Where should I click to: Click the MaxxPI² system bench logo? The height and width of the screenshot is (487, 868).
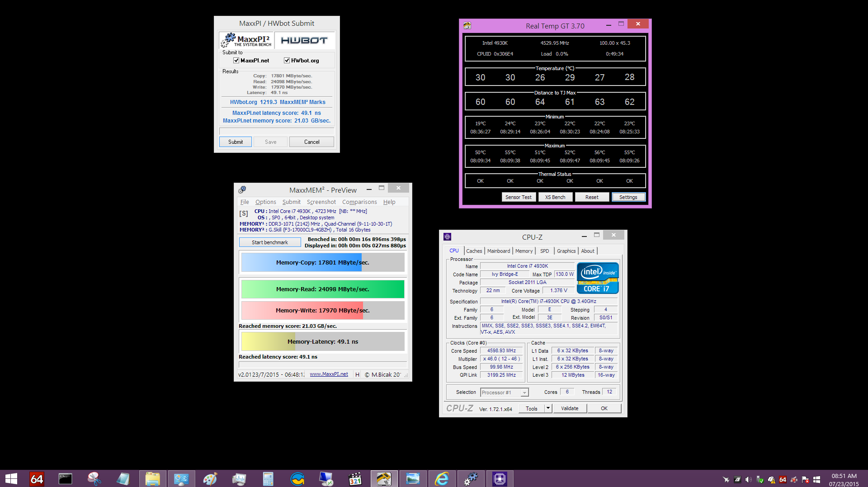[246, 40]
